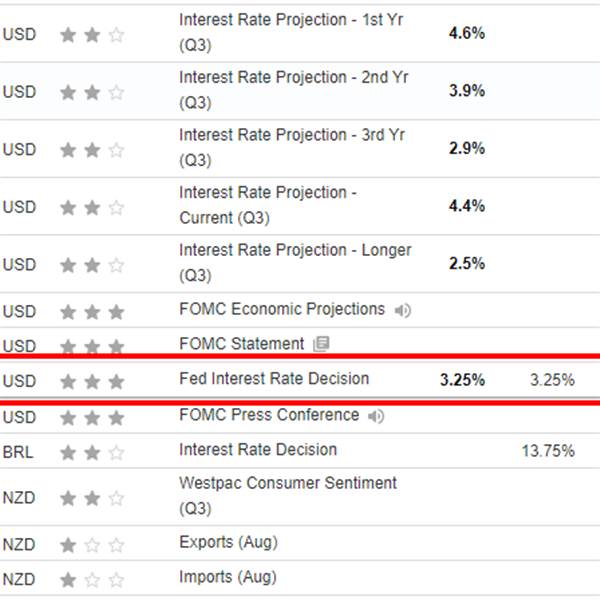Open Interest Rate Projection - 2nd Yr event

(x=293, y=90)
